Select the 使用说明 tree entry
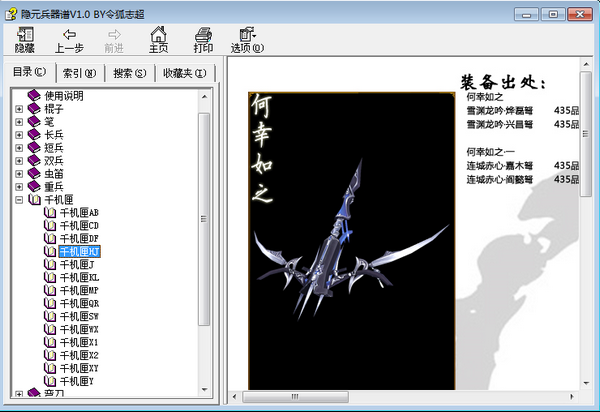This screenshot has height=412, width=600. pos(64,96)
